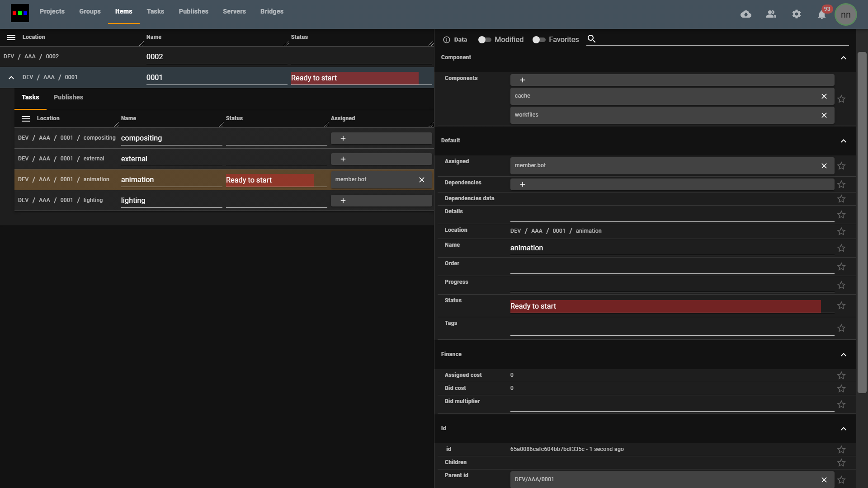Click the search magnifier in data panel
The width and height of the screenshot is (868, 488).
[591, 39]
